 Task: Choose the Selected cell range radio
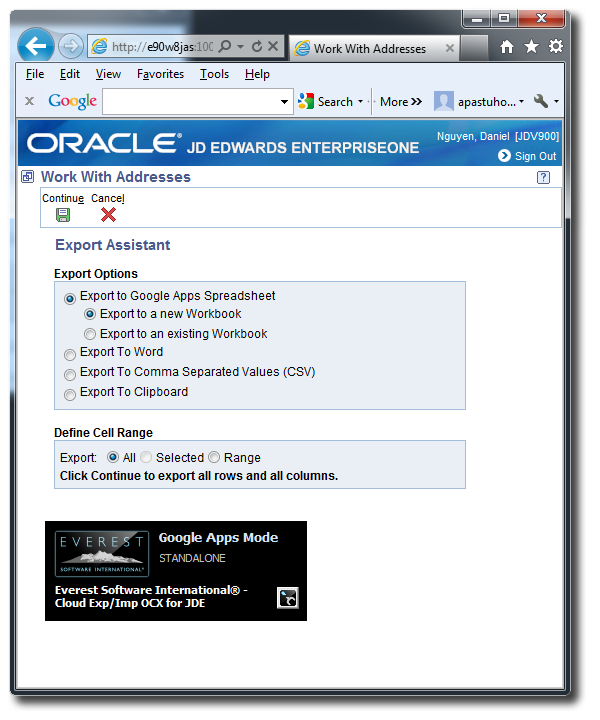[x=146, y=457]
